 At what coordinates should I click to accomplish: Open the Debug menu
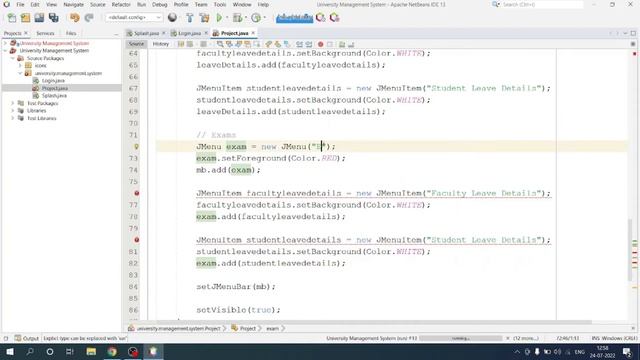pyautogui.click(x=160, y=4)
